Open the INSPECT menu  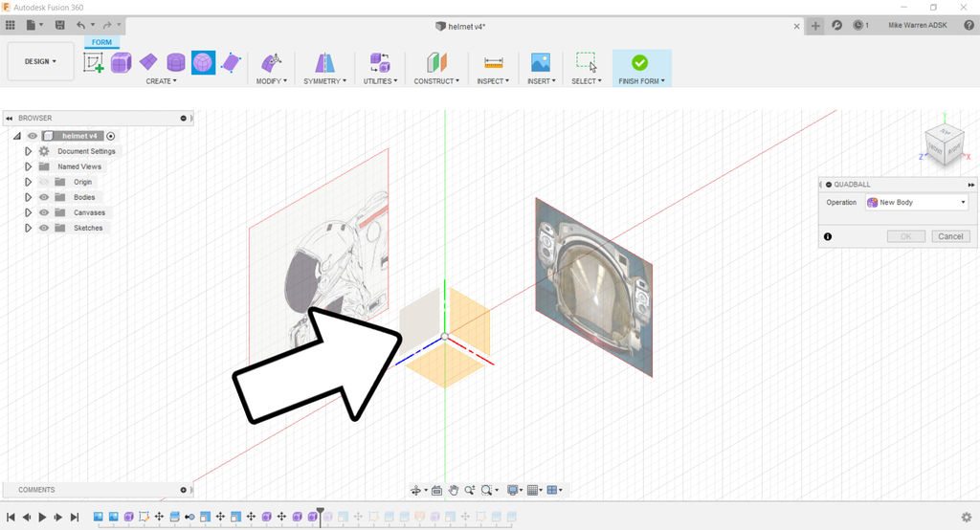[493, 81]
